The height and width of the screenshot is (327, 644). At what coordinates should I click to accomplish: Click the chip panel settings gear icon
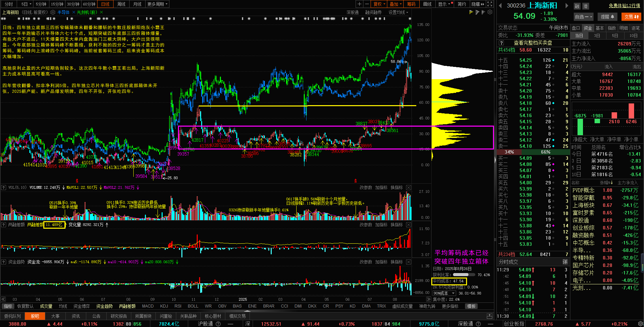pyautogui.click(x=490, y=12)
